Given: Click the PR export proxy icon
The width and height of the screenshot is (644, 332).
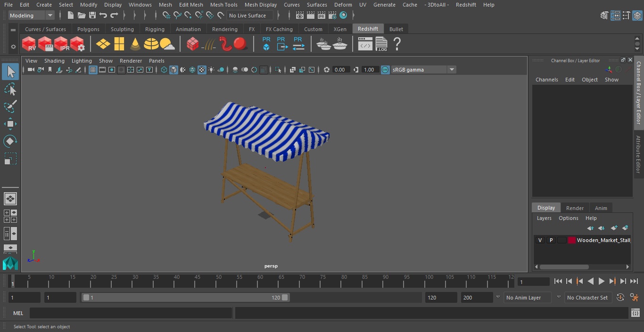Looking at the screenshot, I should tap(282, 44).
